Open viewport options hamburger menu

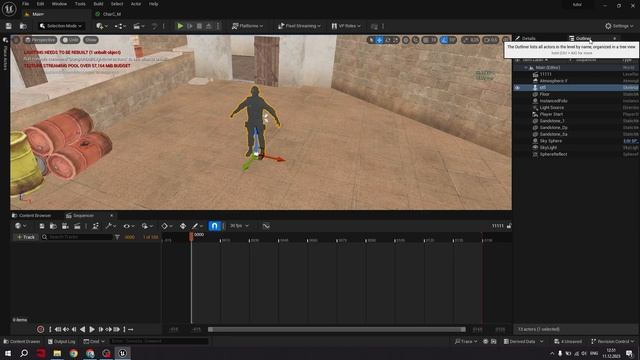coord(16,40)
